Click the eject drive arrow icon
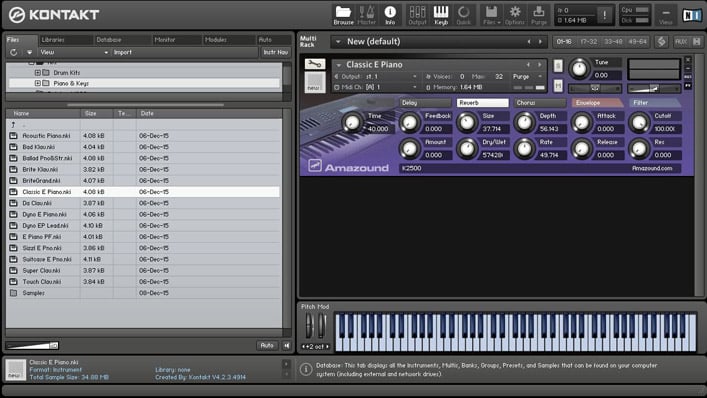The width and height of the screenshot is (707, 398). coord(30,52)
